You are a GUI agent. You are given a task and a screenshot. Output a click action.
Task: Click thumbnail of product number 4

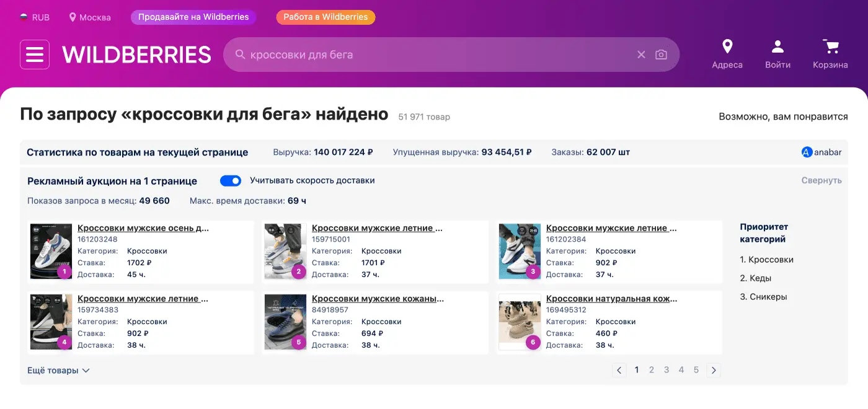click(51, 322)
